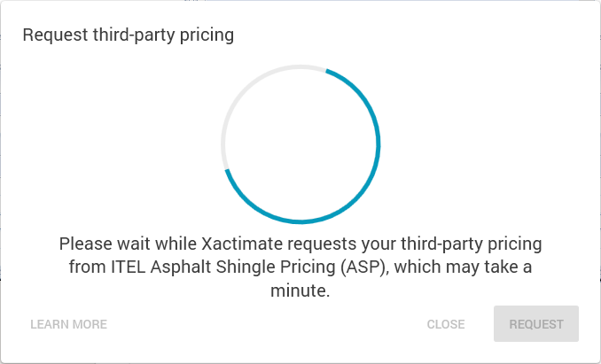The image size is (601, 364).
Task: Click the LEARN MORE link
Action: point(68,324)
